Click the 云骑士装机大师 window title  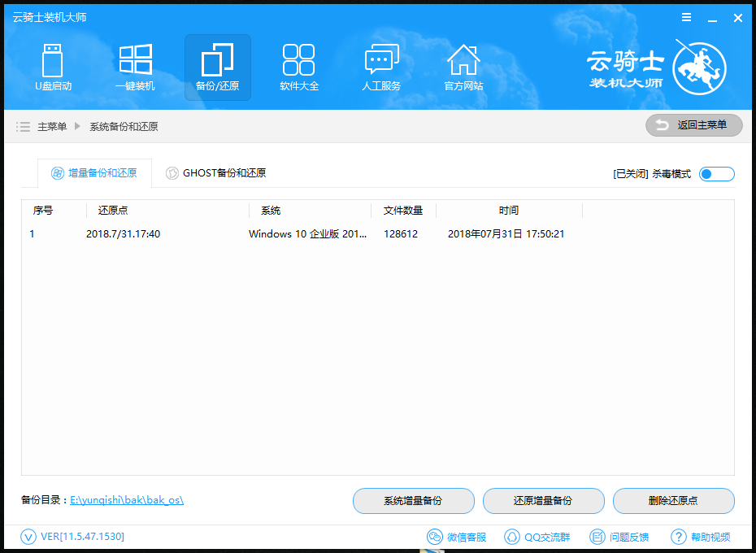click(x=49, y=17)
